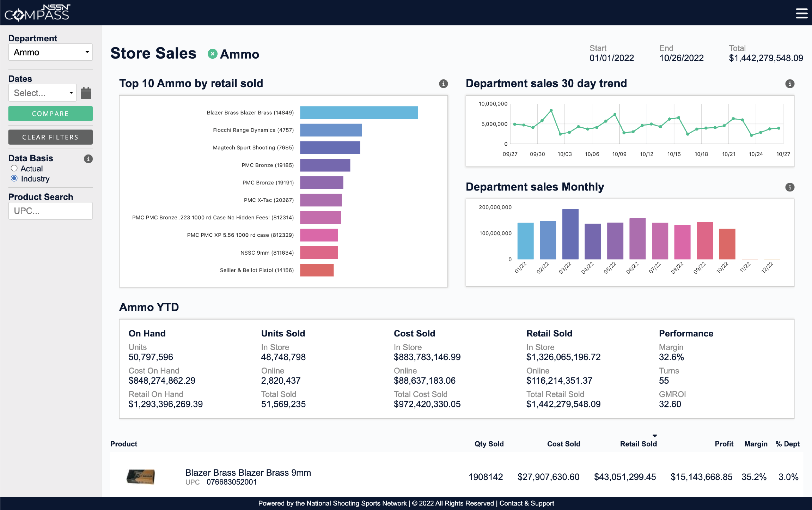Click the Fiocchi Range Dynamics bar
This screenshot has width=812, height=510.
pyautogui.click(x=331, y=130)
